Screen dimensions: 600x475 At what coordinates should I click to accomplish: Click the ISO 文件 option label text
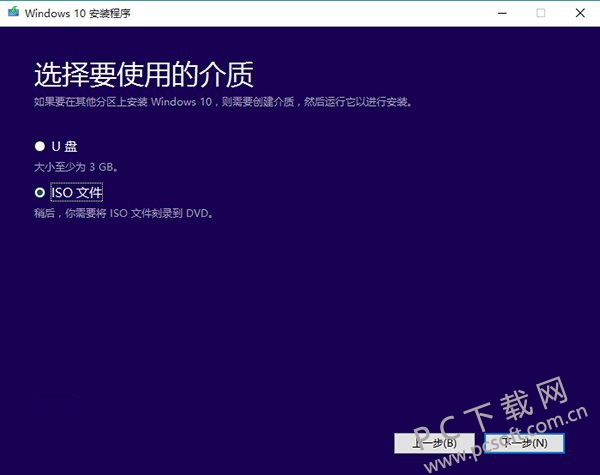77,193
